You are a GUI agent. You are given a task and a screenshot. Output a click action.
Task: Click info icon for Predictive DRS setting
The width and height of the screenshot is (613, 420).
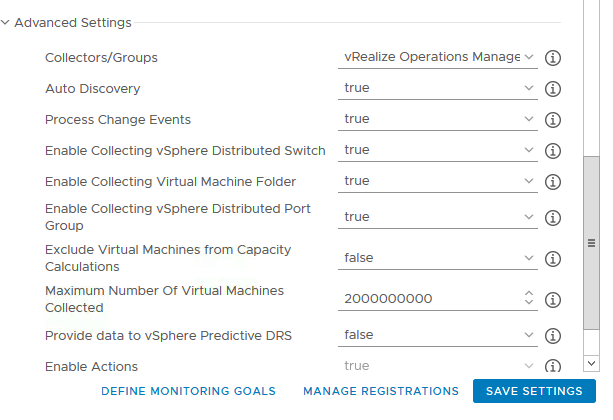(553, 336)
